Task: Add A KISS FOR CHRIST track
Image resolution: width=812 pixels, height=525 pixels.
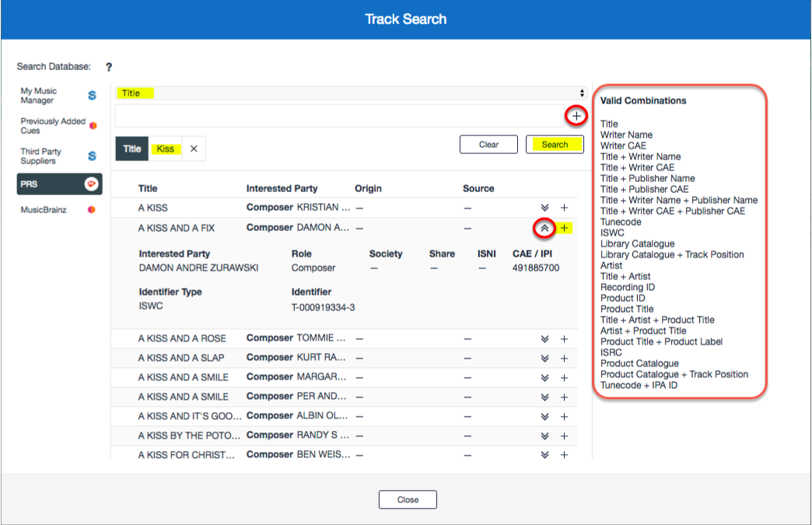Action: pyautogui.click(x=565, y=454)
